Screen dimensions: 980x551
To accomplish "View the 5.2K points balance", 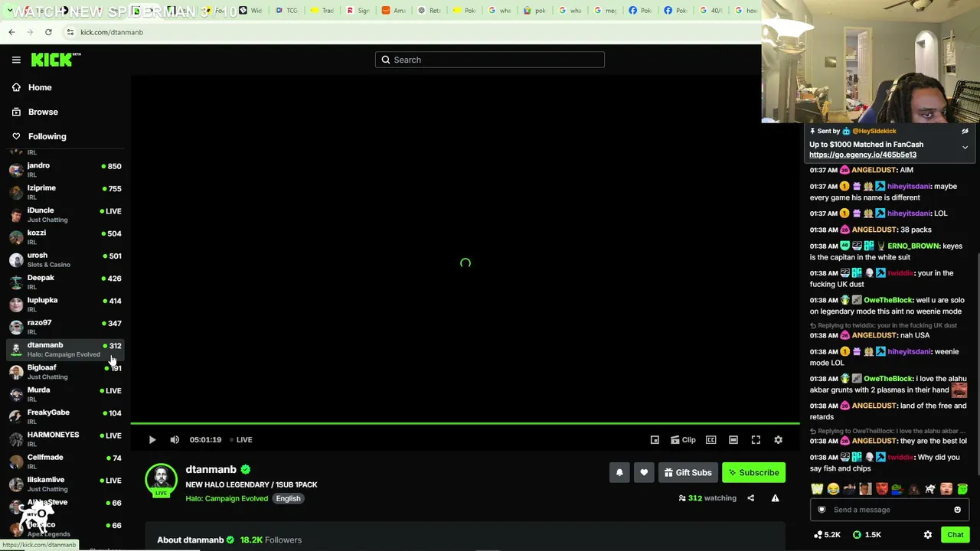I will pos(827,535).
